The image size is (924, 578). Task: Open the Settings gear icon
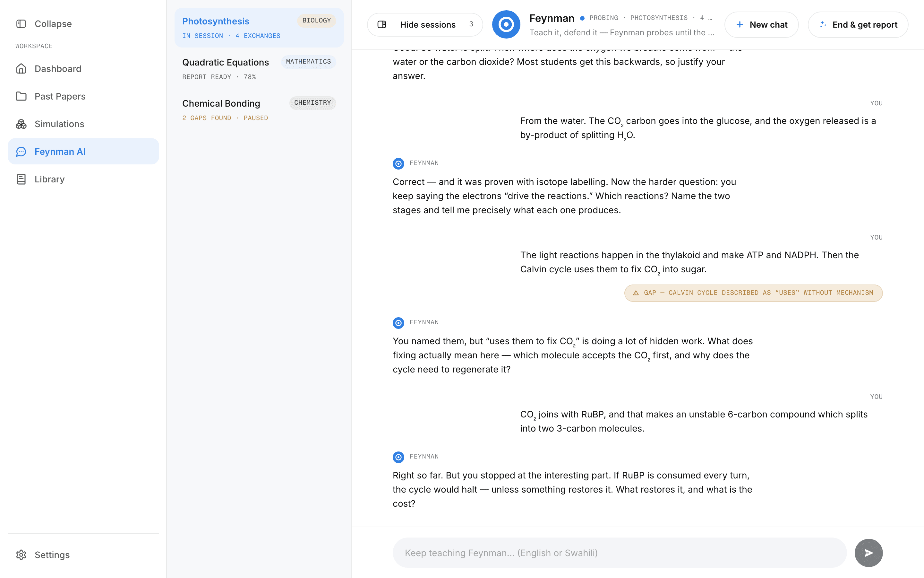21,555
